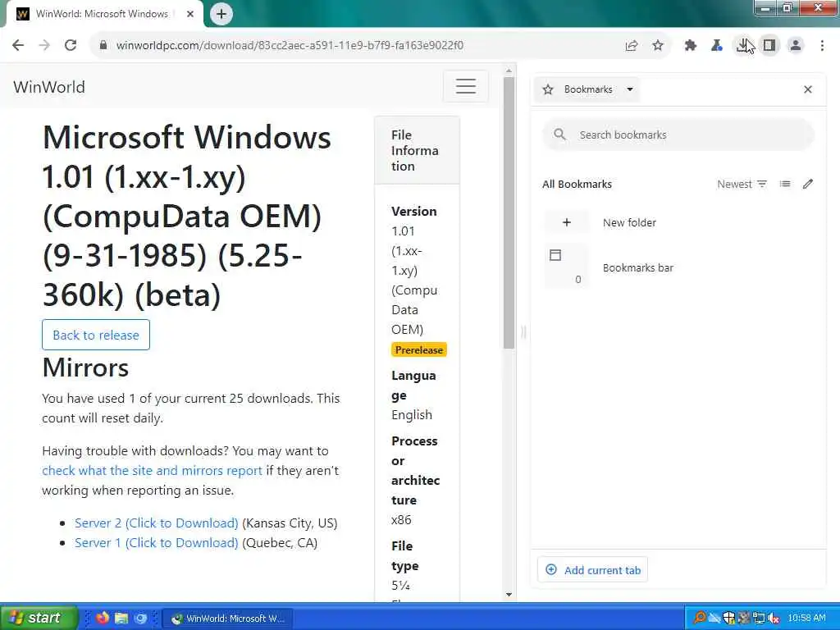The height and width of the screenshot is (630, 840).
Task: Click the Back to release button
Action: [96, 335]
